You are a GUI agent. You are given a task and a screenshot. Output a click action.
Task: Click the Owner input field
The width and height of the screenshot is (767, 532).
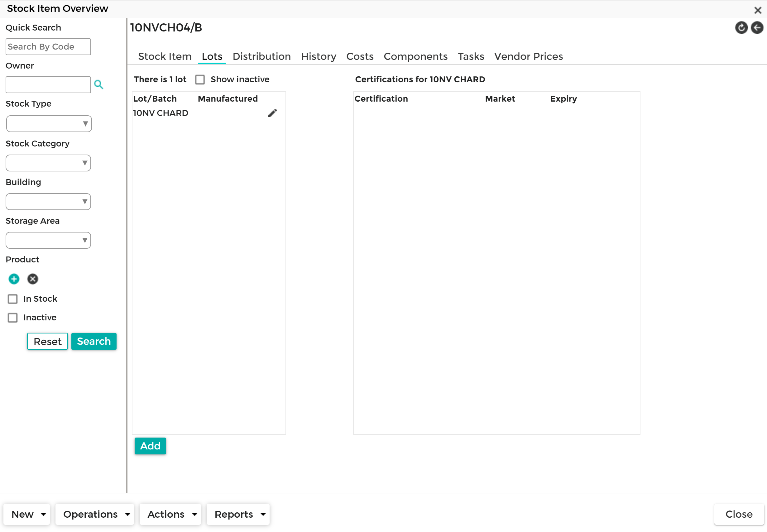tap(48, 85)
